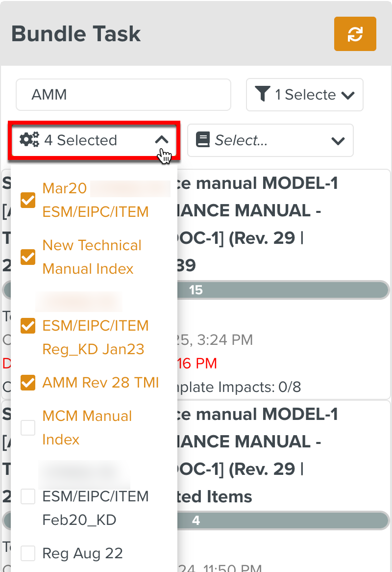Screen dimensions: 392x572
Task: Uncheck ESM/EIPC/ITEM Reg_KD Jan23
Action: point(28,326)
